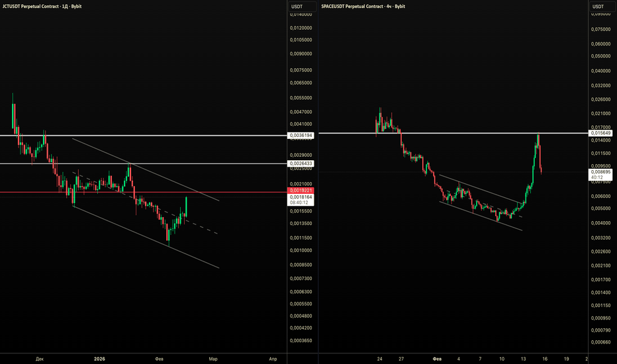Image resolution: width=617 pixels, height=364 pixels.
Task: Click price scale value 0,0029000
Action: click(x=301, y=156)
